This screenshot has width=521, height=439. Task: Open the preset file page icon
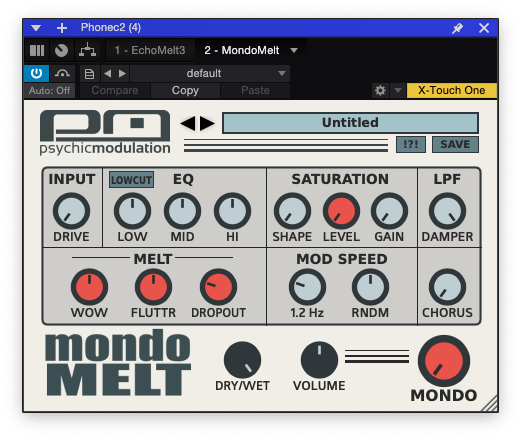89,74
